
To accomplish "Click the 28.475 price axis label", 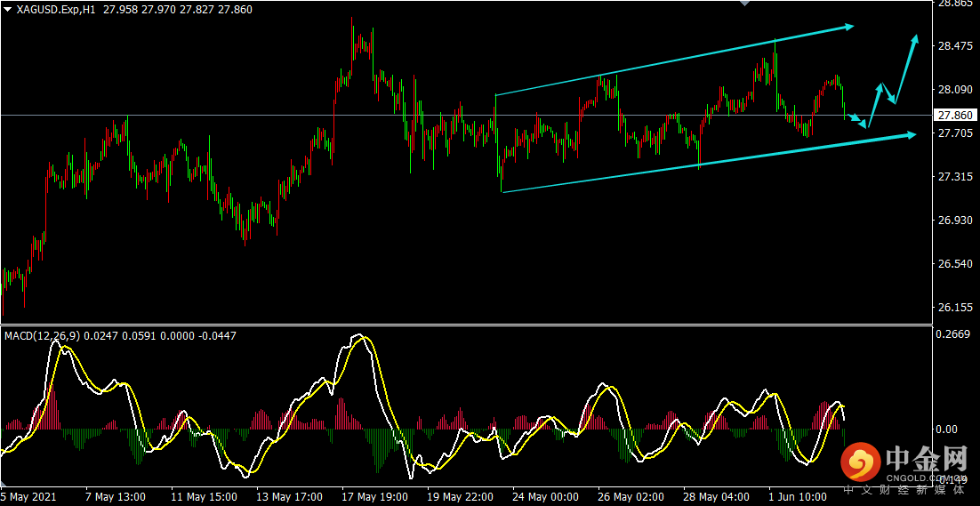I will [954, 46].
